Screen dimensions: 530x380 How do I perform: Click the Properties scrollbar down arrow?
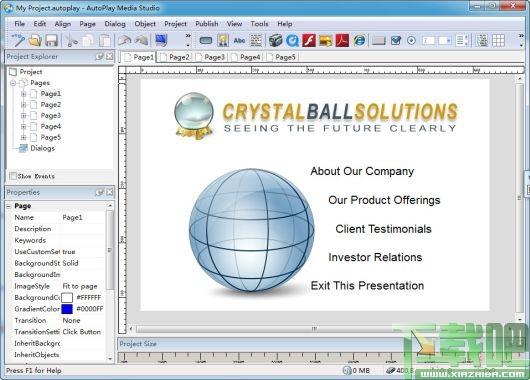pyautogui.click(x=110, y=359)
